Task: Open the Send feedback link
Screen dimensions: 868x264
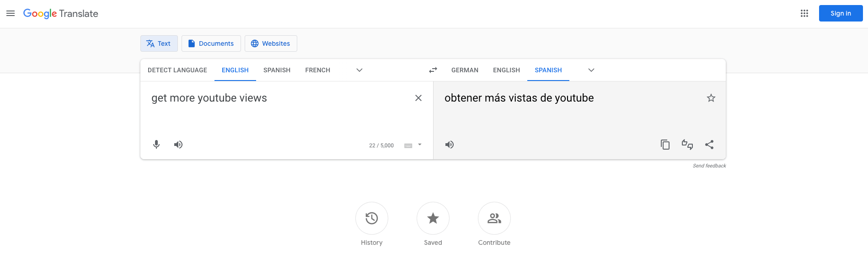Action: click(x=709, y=166)
